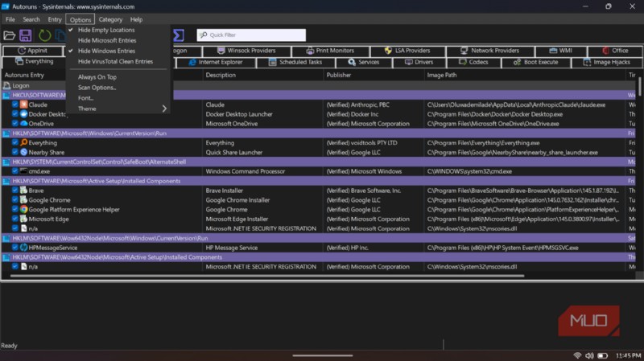Switch to the Winsock Providers tab
Image resolution: width=644 pixels, height=361 pixels.
point(246,51)
